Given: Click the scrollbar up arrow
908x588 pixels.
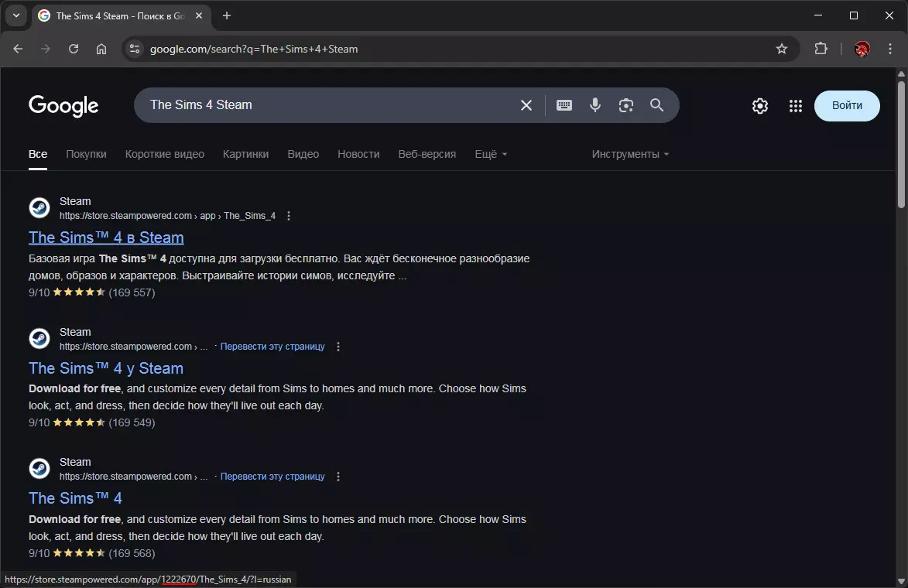Looking at the screenshot, I should click(901, 73).
